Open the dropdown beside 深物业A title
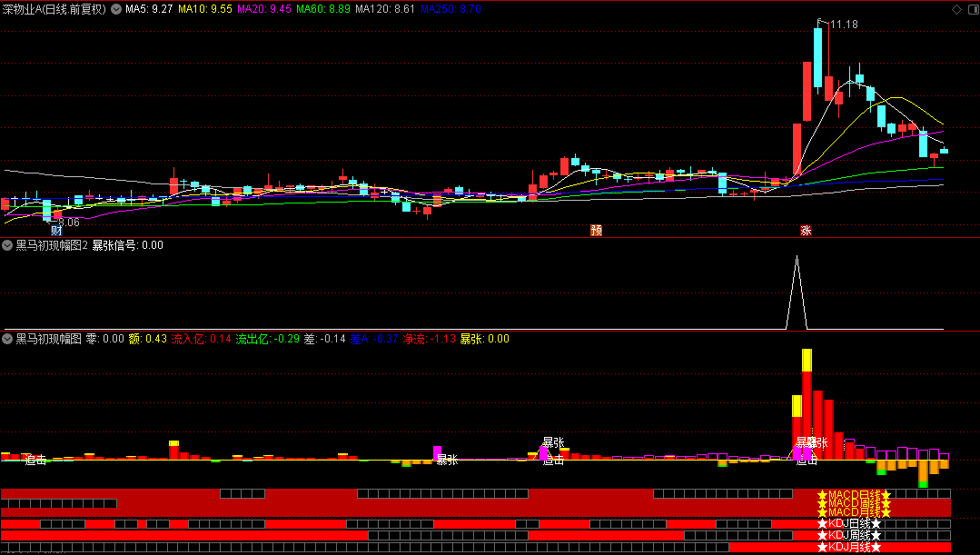Viewport: 980px width, 555px height. [x=116, y=9]
